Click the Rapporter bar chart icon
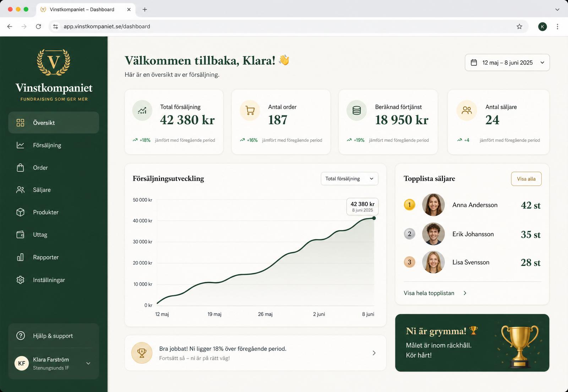 (x=20, y=257)
